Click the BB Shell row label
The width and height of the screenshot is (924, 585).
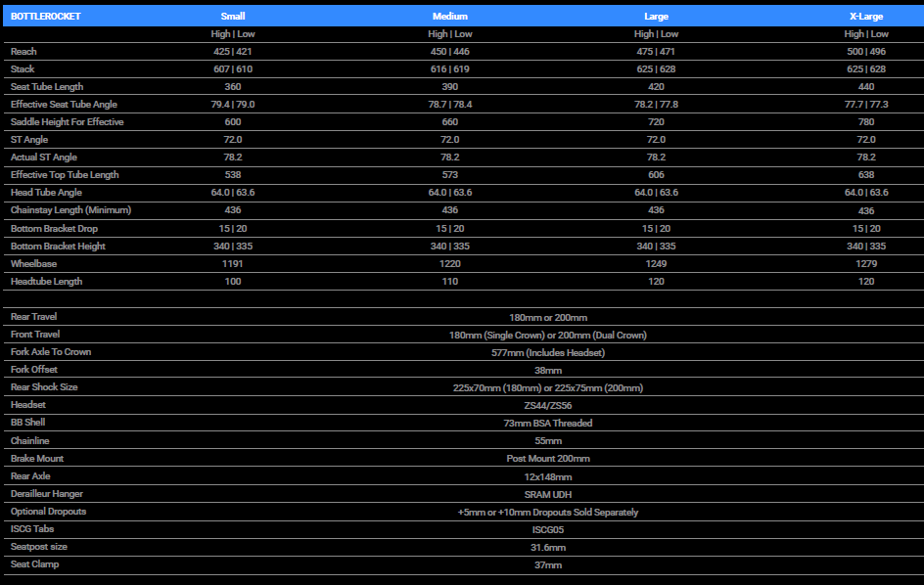click(x=27, y=423)
